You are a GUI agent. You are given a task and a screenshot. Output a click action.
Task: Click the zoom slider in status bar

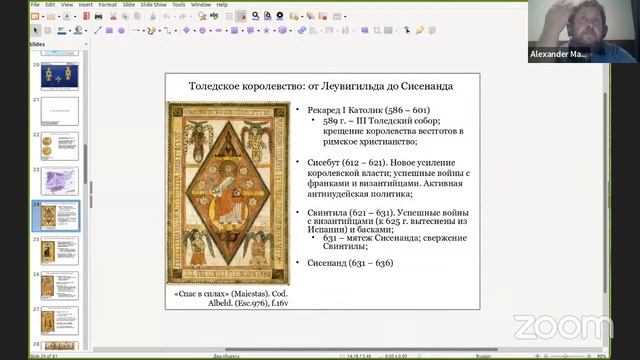tap(565, 356)
